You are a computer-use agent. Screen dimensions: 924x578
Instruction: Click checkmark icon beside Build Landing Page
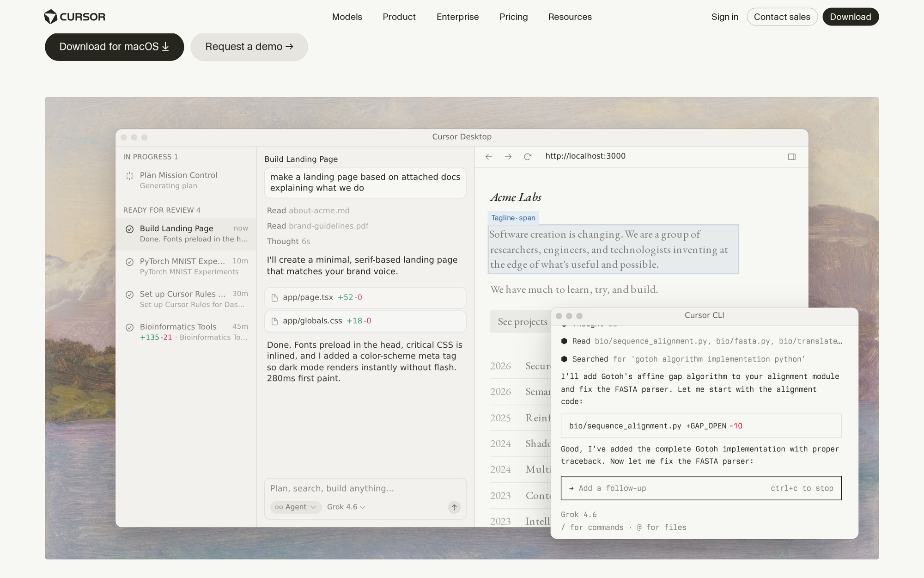pos(130,229)
